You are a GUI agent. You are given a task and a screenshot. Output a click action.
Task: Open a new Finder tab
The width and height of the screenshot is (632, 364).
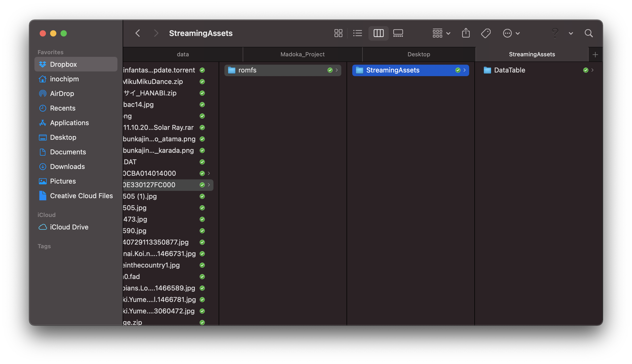(595, 54)
